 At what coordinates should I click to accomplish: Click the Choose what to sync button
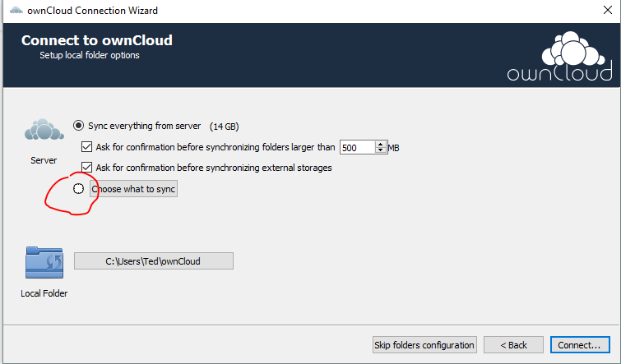133,189
